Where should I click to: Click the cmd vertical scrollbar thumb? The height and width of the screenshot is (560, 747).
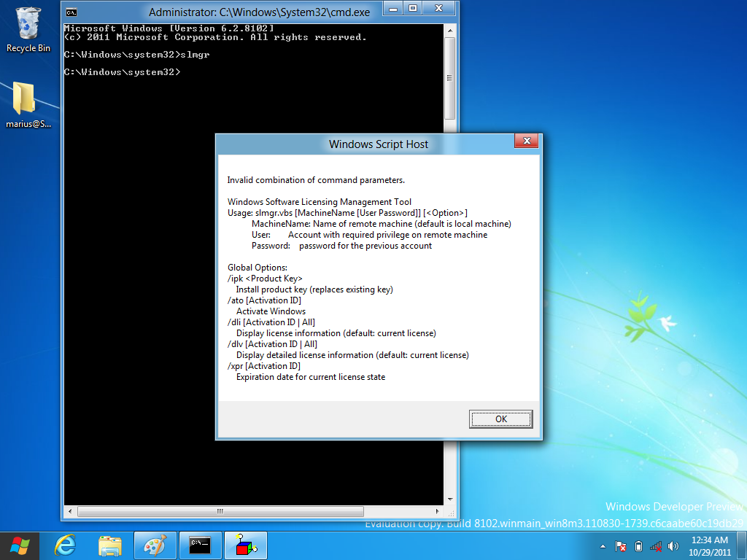coord(449,78)
